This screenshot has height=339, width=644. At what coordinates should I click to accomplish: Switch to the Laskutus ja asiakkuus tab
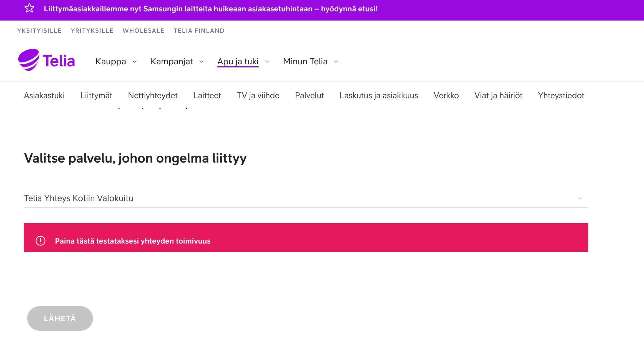pos(379,95)
